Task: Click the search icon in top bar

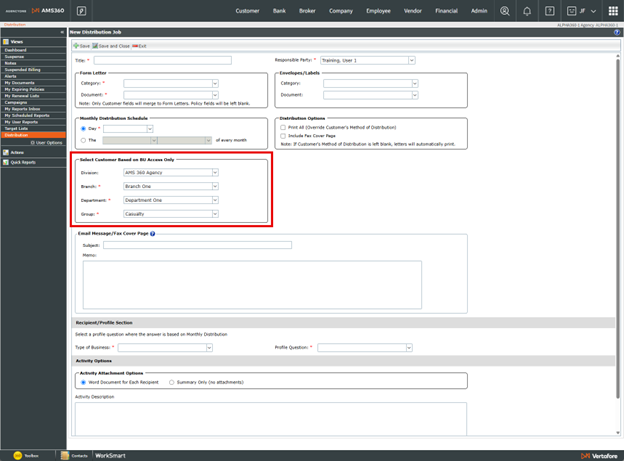Action: (x=504, y=11)
